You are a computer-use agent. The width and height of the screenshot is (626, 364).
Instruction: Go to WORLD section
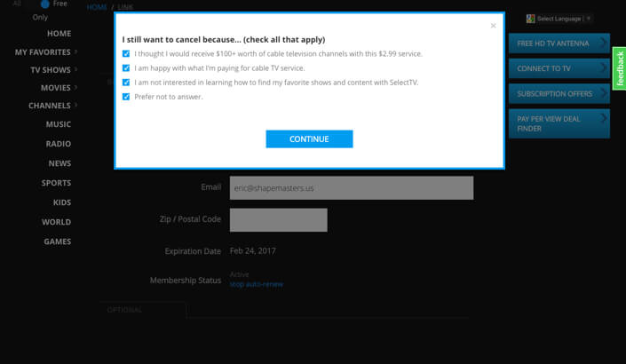click(x=56, y=222)
